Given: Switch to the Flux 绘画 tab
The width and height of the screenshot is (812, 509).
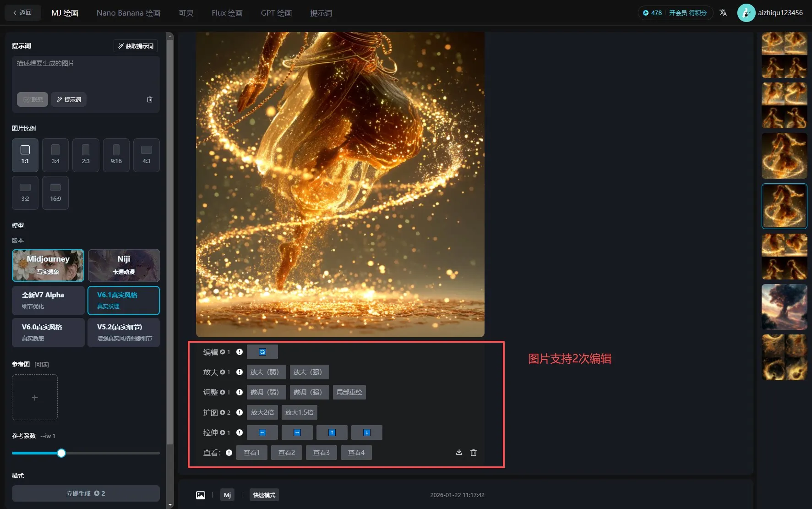Looking at the screenshot, I should (227, 13).
